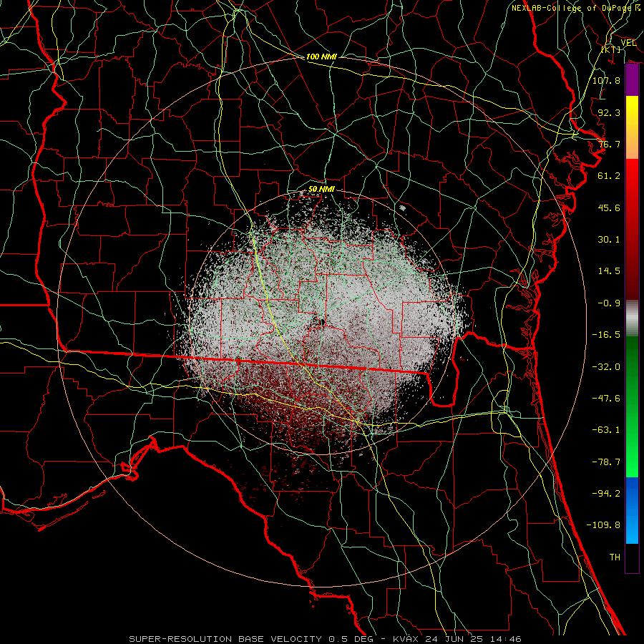Click the radar site at echo center
The image size is (644, 644).
321,323
